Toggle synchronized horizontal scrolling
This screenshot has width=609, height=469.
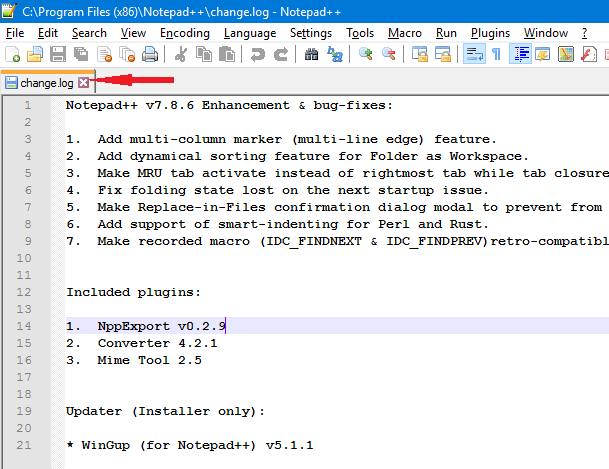coord(443,54)
